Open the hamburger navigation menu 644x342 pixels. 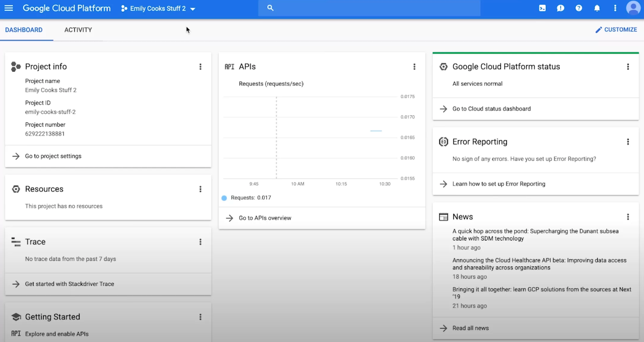(x=9, y=8)
